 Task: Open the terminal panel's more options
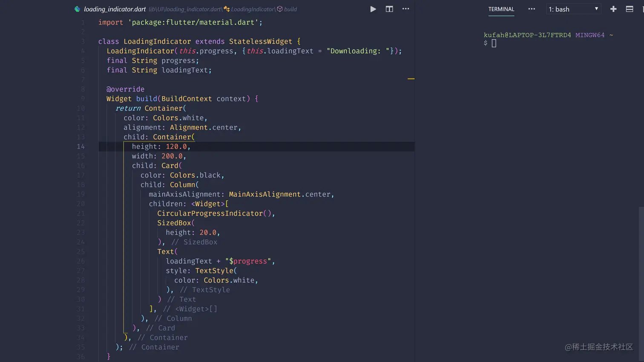[532, 9]
